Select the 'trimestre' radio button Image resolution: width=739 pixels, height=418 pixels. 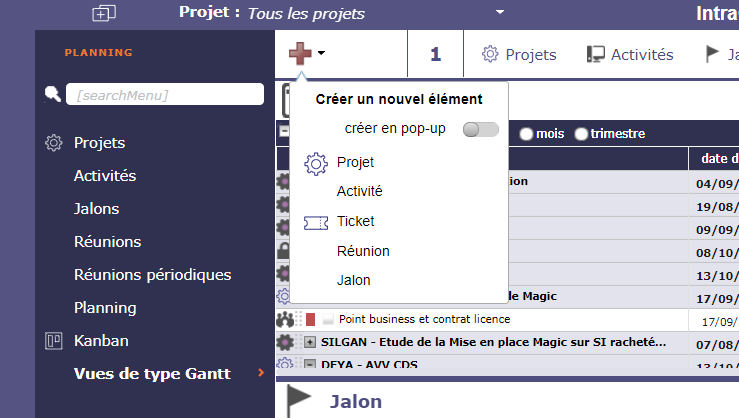click(x=581, y=134)
